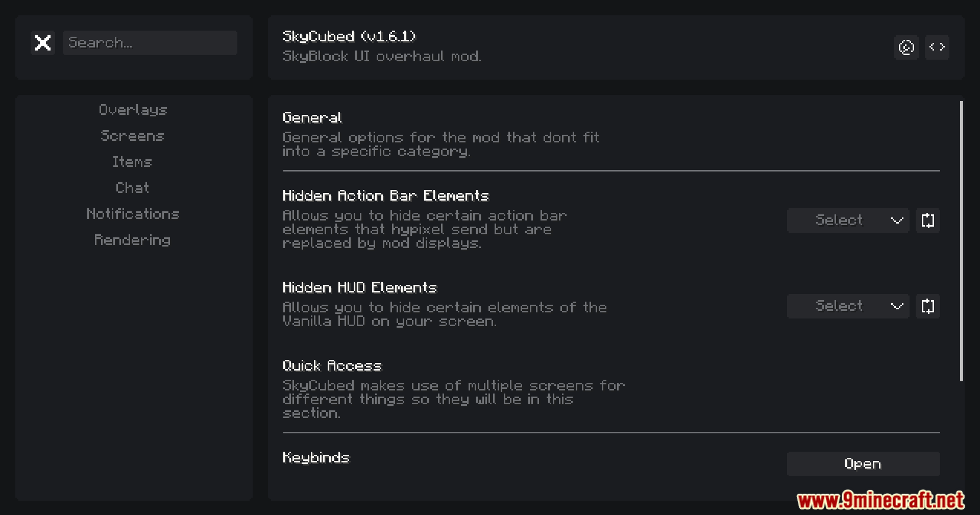Viewport: 980px width, 515px height.
Task: Click the X close icon beside search
Action: click(43, 43)
